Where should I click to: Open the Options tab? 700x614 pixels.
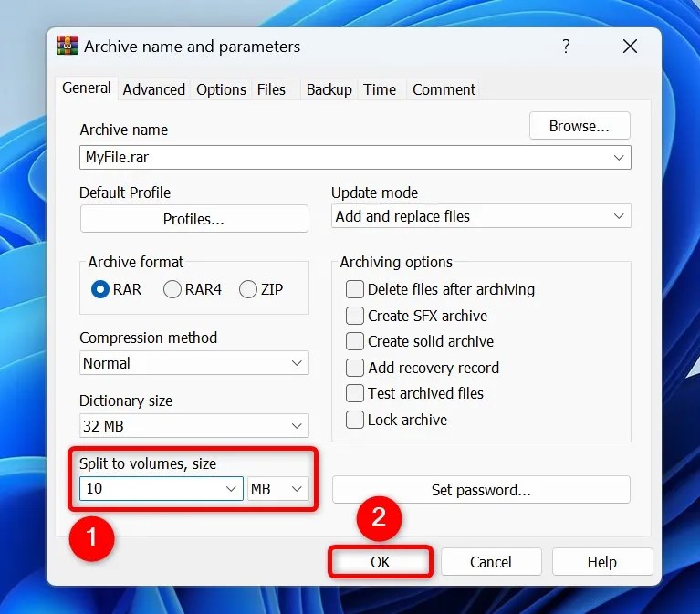[221, 89]
